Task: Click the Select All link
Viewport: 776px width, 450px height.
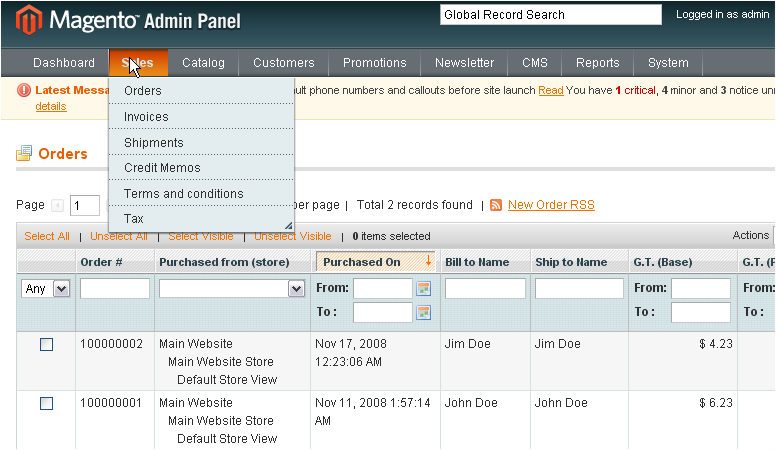Action: point(47,236)
